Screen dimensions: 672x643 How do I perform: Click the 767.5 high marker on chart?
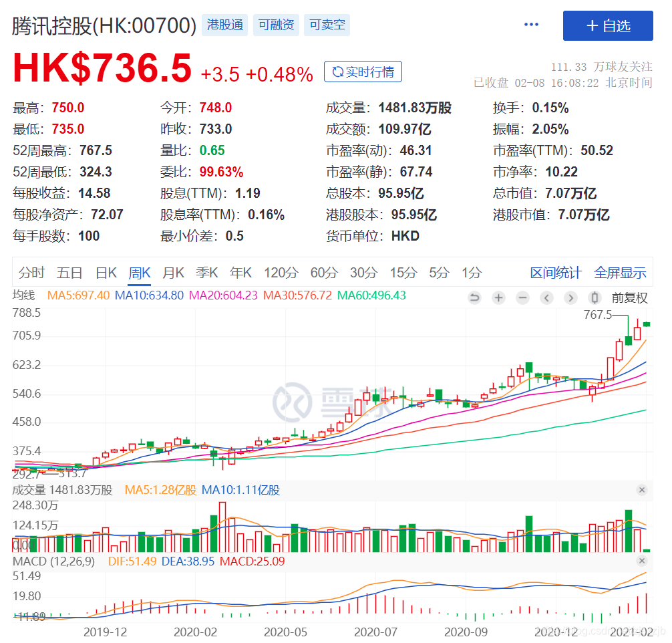(598, 315)
